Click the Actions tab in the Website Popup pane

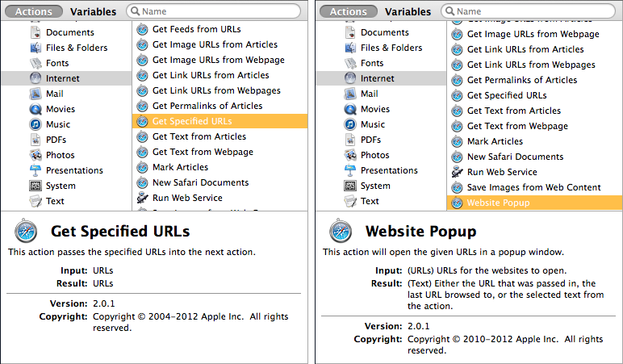(x=348, y=11)
